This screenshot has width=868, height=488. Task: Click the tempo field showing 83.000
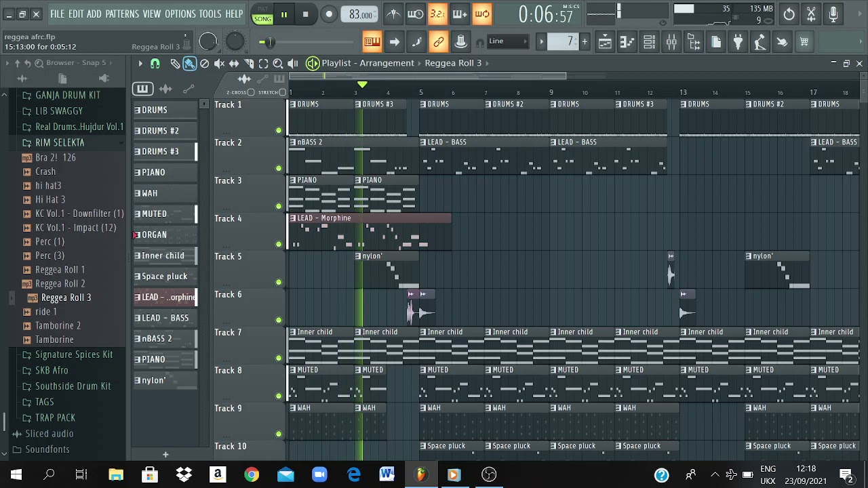click(360, 14)
